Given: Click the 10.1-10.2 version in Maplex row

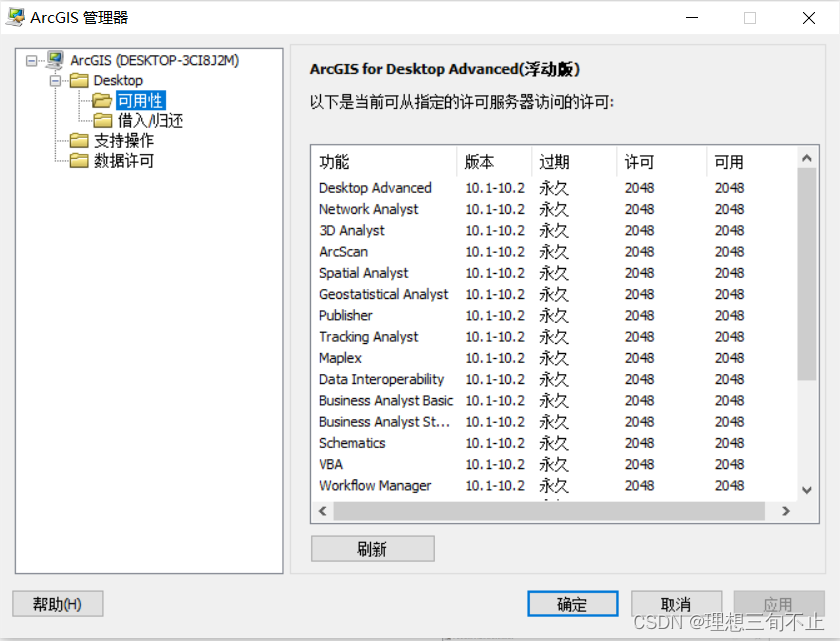Looking at the screenshot, I should pos(495,358).
